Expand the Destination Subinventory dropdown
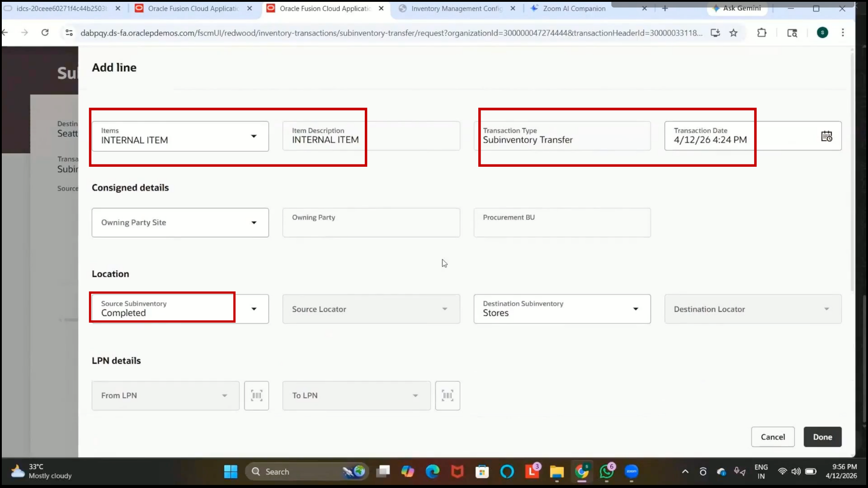The image size is (868, 488). tap(635, 309)
